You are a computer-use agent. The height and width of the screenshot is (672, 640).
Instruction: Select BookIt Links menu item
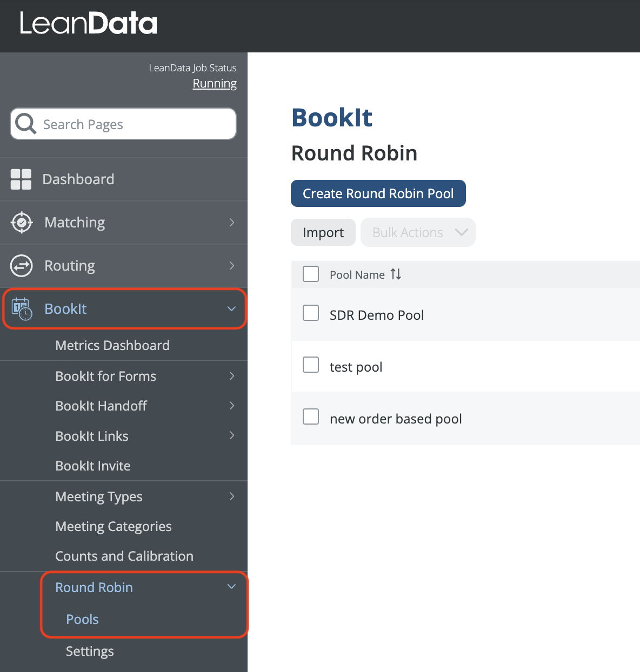(x=92, y=436)
